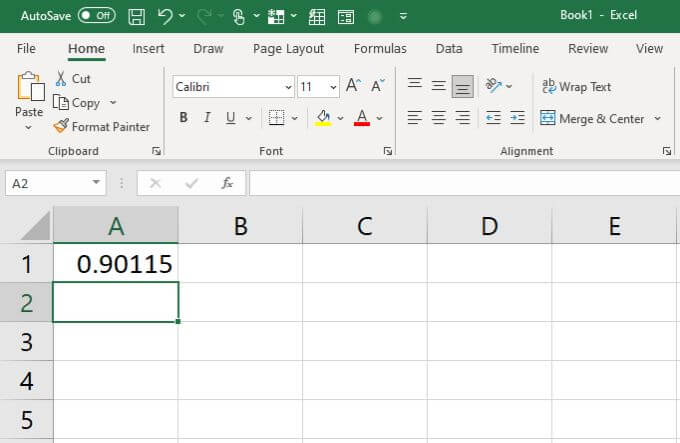Toggle the AutoSave switch
Image resolution: width=680 pixels, height=443 pixels.
(96, 16)
